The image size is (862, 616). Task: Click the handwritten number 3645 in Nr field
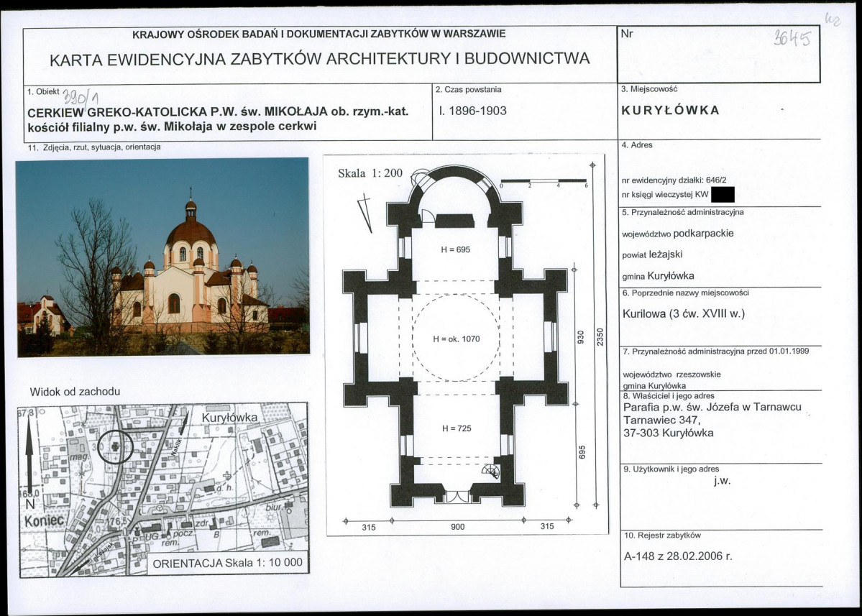792,38
